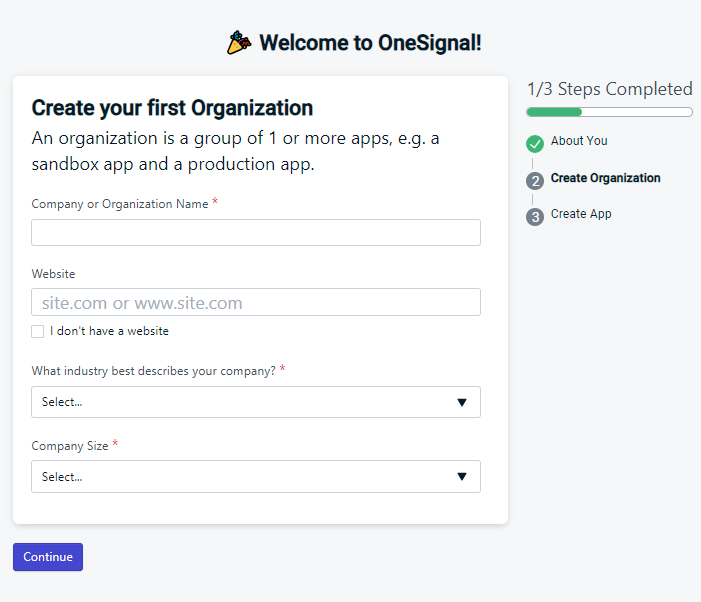The image size is (701, 602).
Task: Open the Company Size Select dropdown
Action: click(256, 477)
